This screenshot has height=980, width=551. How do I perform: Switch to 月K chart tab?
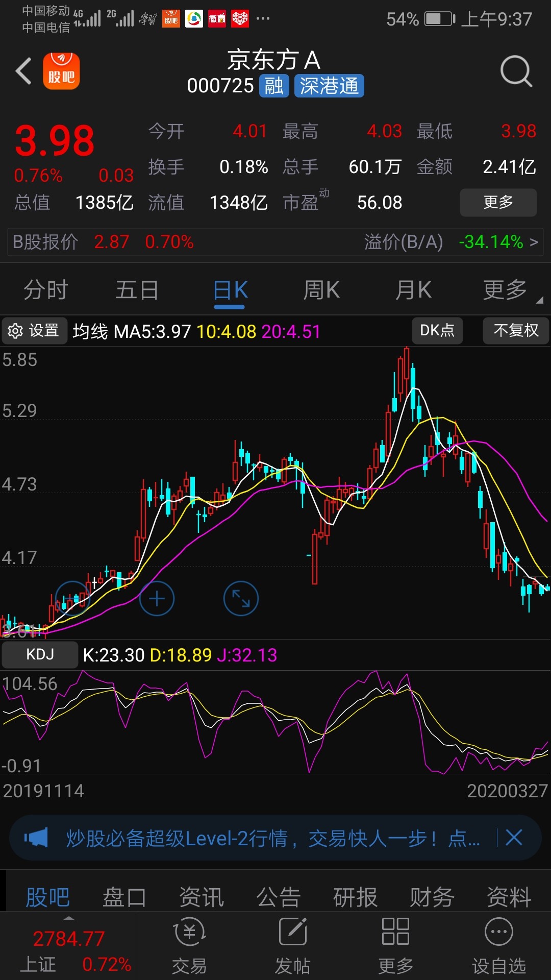point(413,290)
